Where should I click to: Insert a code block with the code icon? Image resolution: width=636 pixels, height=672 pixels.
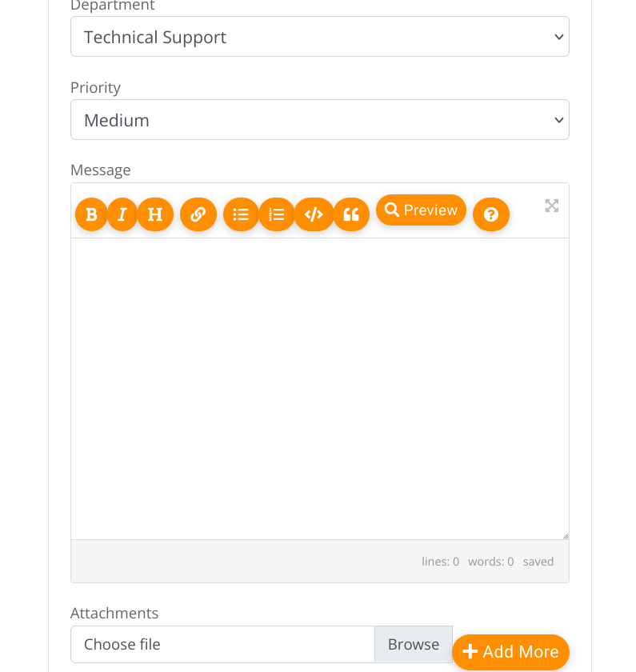314,214
